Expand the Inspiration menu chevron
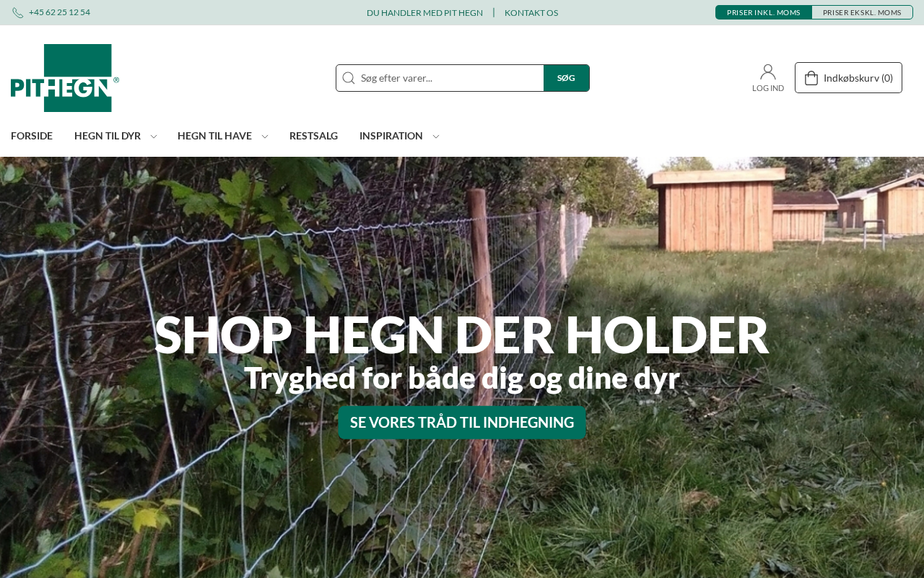The image size is (924, 578). [x=435, y=137]
